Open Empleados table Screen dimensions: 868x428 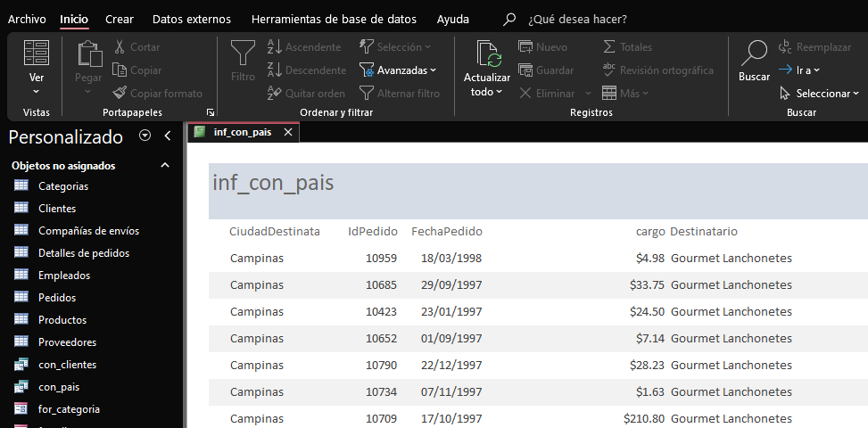tap(64, 276)
